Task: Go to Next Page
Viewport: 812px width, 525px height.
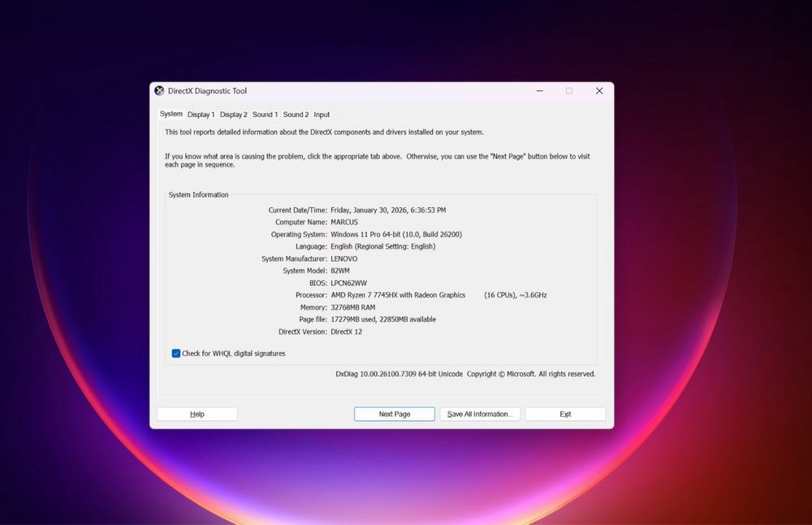Action: tap(395, 414)
